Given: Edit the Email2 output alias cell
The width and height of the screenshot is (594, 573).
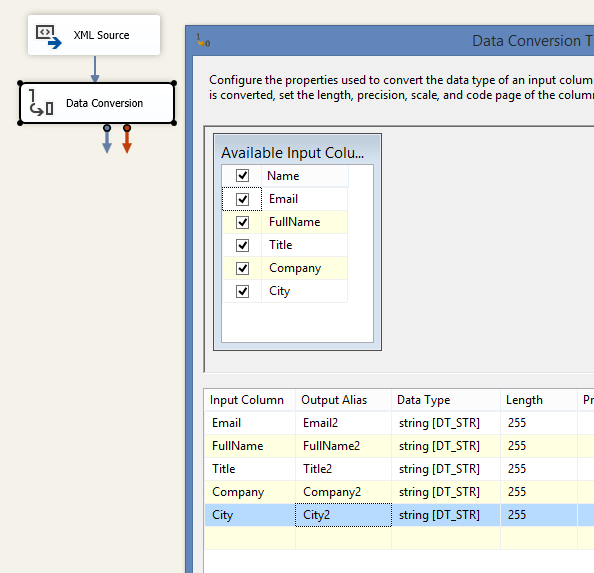Looking at the screenshot, I should tap(343, 423).
